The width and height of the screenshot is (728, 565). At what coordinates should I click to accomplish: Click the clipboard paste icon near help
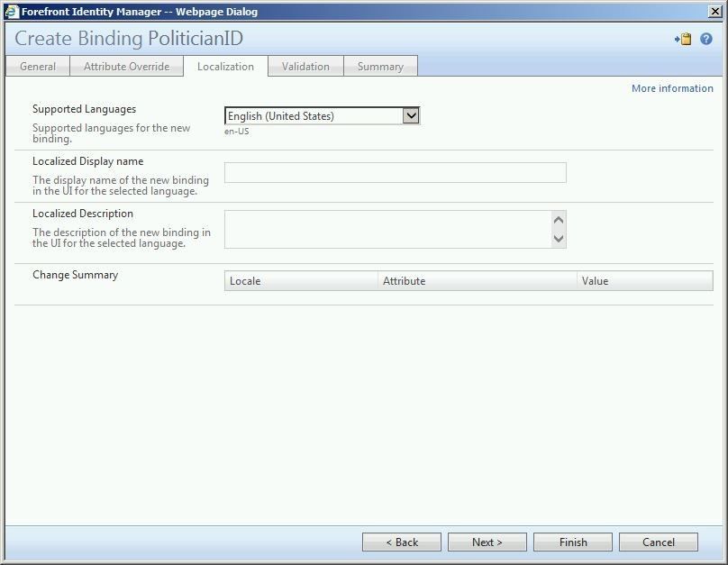coord(684,39)
